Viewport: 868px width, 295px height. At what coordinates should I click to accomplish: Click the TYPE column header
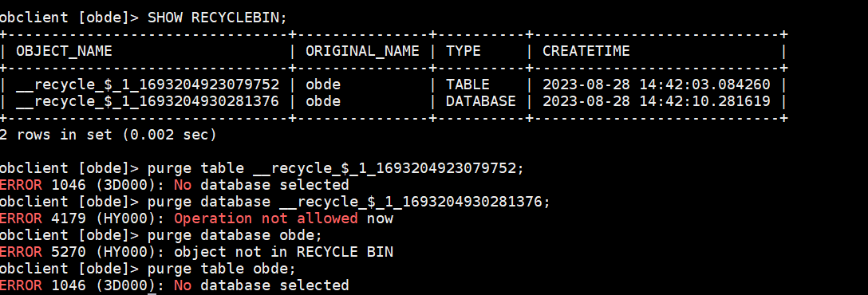click(x=464, y=51)
